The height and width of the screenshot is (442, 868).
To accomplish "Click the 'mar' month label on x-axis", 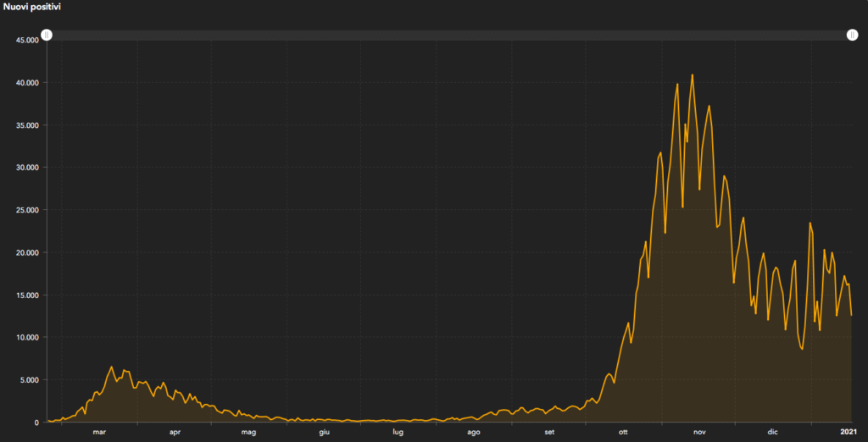I will pyautogui.click(x=99, y=432).
